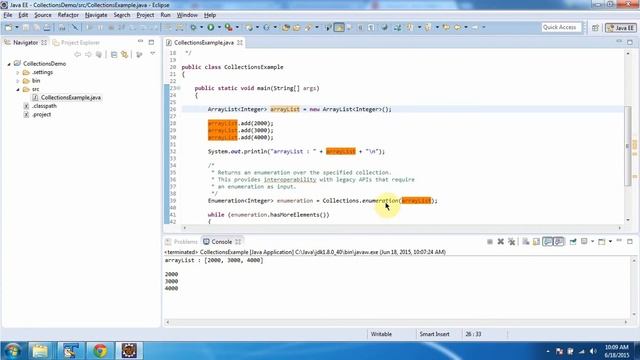Image resolution: width=640 pixels, height=360 pixels.
Task: Open dropdown arrow next to Run button
Action: 219,27
